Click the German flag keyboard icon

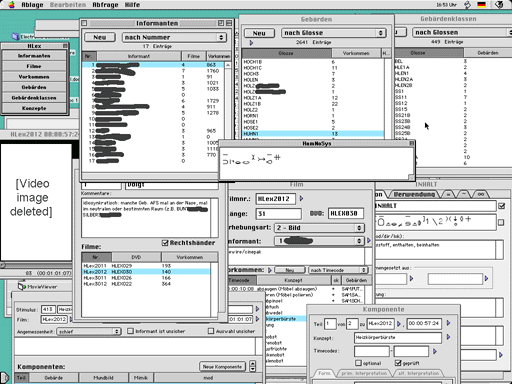481,5
